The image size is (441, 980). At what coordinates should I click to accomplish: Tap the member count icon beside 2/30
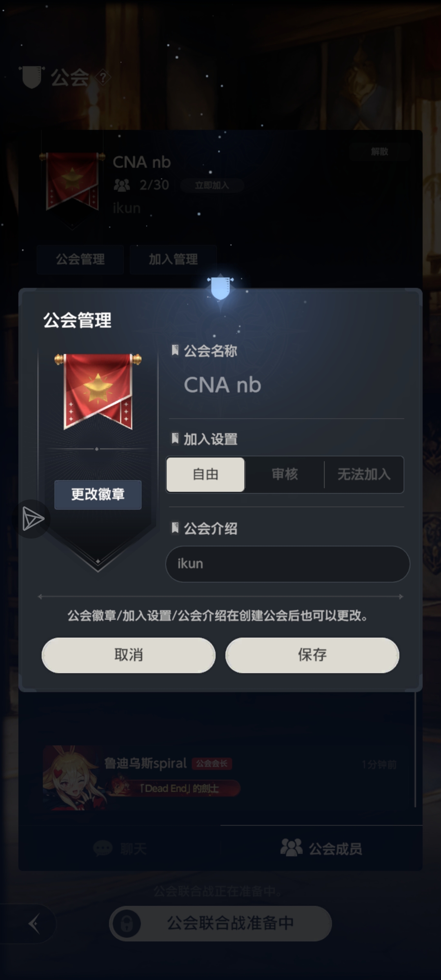[122, 185]
